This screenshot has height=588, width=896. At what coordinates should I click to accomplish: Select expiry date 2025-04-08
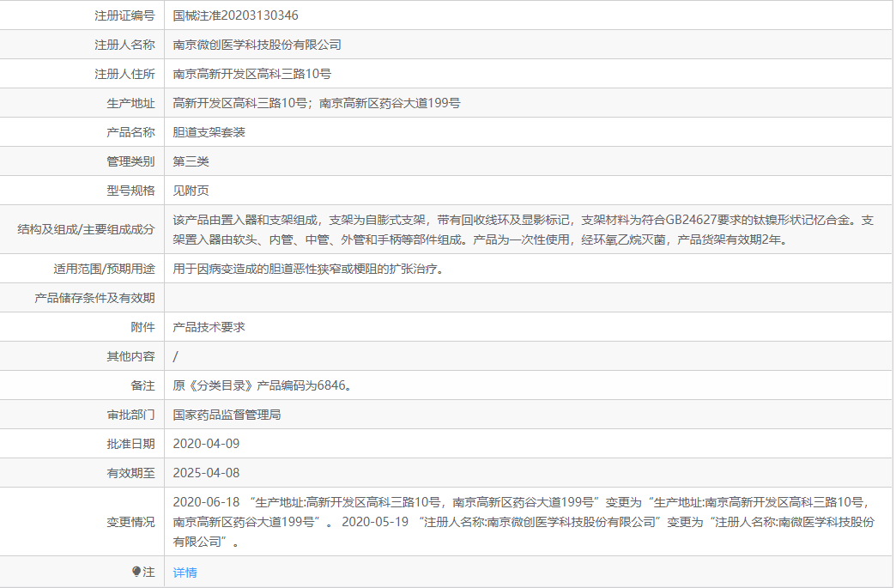click(206, 473)
